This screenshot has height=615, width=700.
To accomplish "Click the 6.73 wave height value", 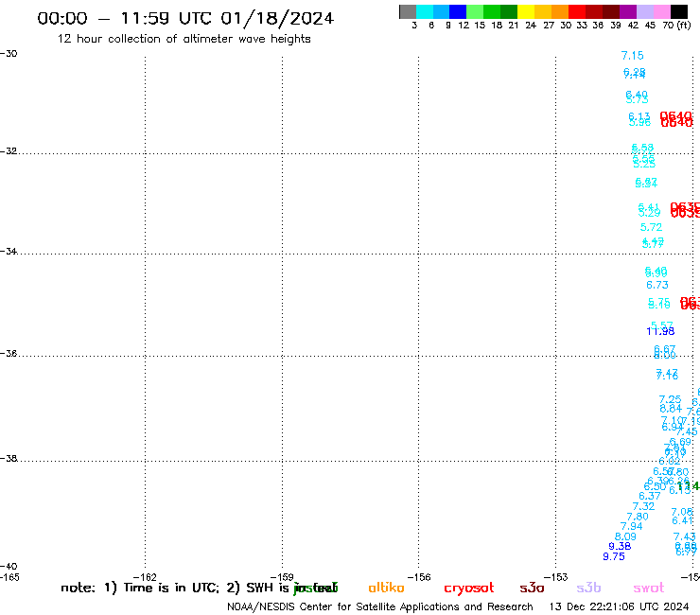I will 657,285.
